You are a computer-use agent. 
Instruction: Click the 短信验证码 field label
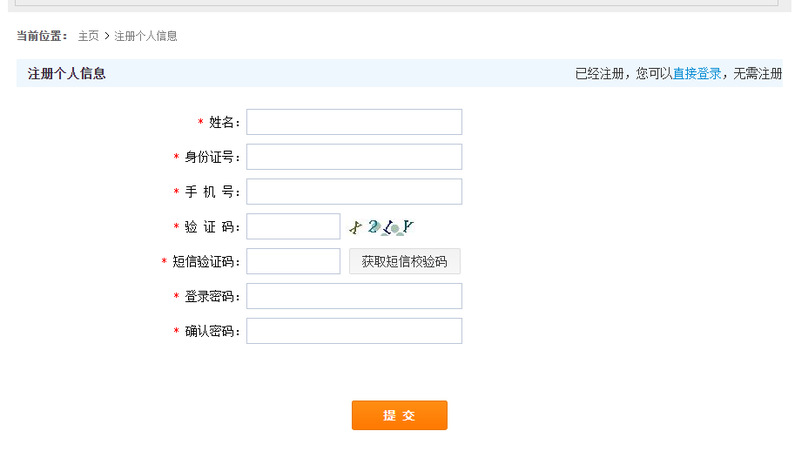(x=205, y=262)
